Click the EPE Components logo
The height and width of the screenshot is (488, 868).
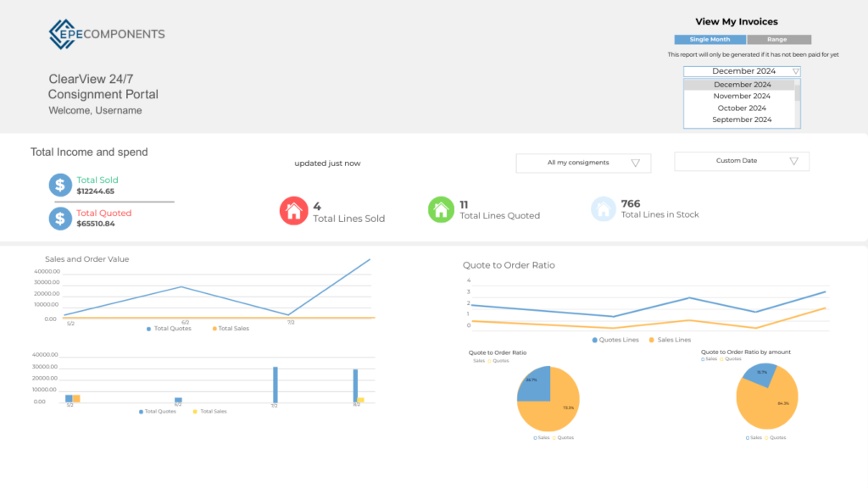(x=107, y=34)
